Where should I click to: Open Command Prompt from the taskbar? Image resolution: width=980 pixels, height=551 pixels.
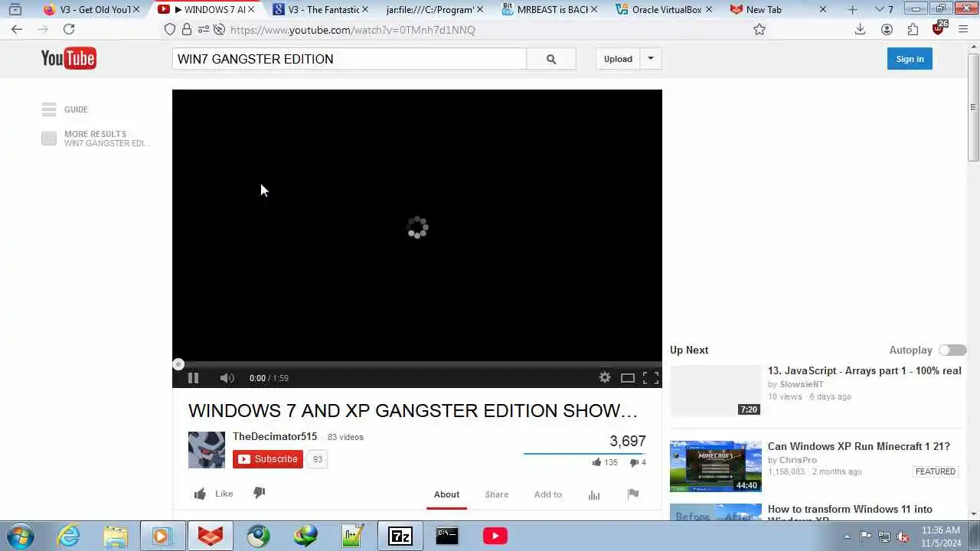[447, 536]
